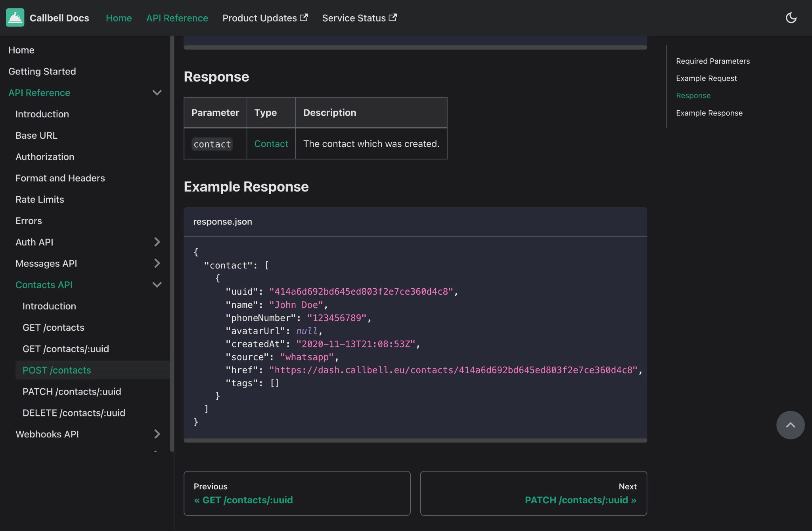Screen dimensions: 812x531
Task: Click the Webhooks API expand arrow icon
Action: pyautogui.click(x=157, y=433)
